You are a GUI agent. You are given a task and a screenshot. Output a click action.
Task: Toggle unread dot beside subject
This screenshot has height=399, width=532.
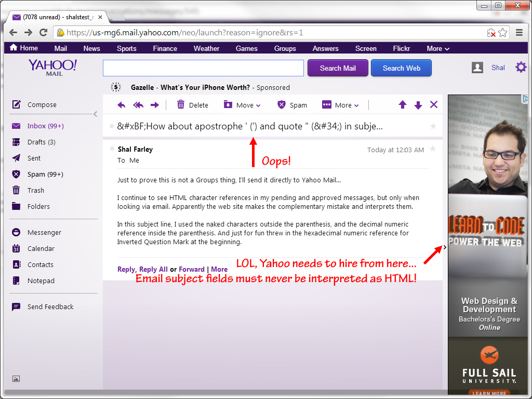112,126
